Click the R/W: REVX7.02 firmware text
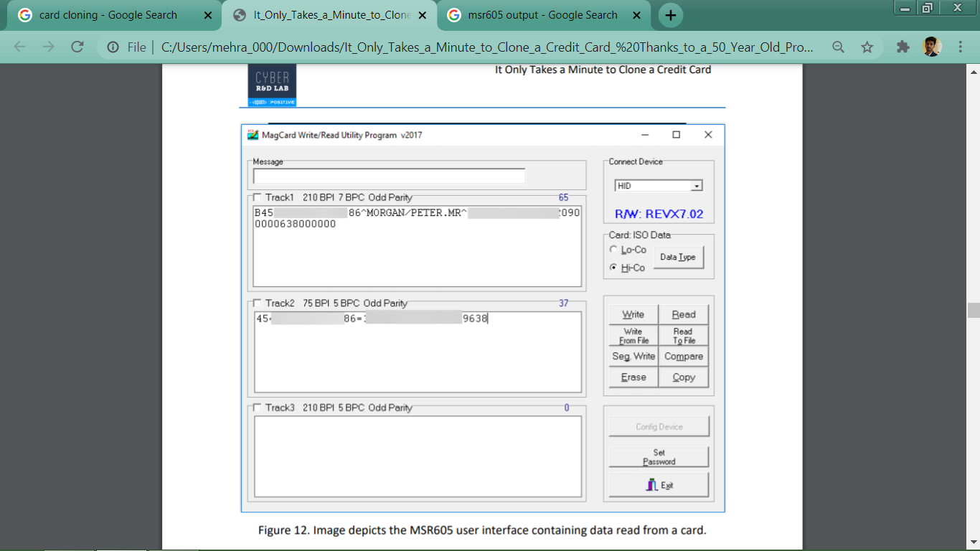Viewport: 980px width, 551px height. 659,214
